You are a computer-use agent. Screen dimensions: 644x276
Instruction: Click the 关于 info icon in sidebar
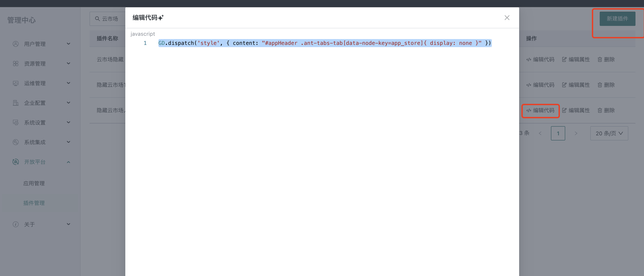(15, 224)
